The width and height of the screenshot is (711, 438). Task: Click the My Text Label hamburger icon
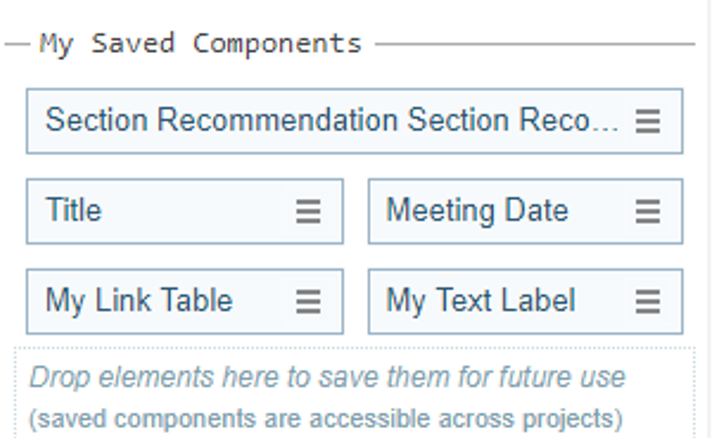click(x=648, y=301)
